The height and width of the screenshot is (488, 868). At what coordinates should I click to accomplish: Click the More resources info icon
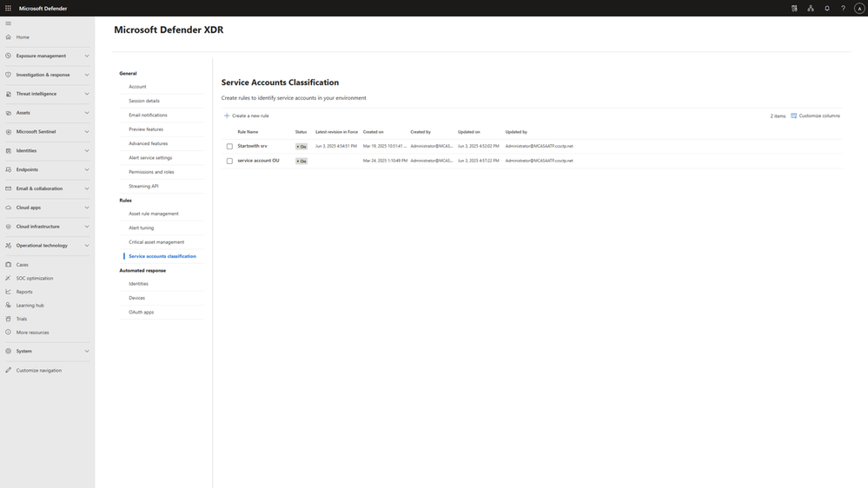click(x=9, y=333)
